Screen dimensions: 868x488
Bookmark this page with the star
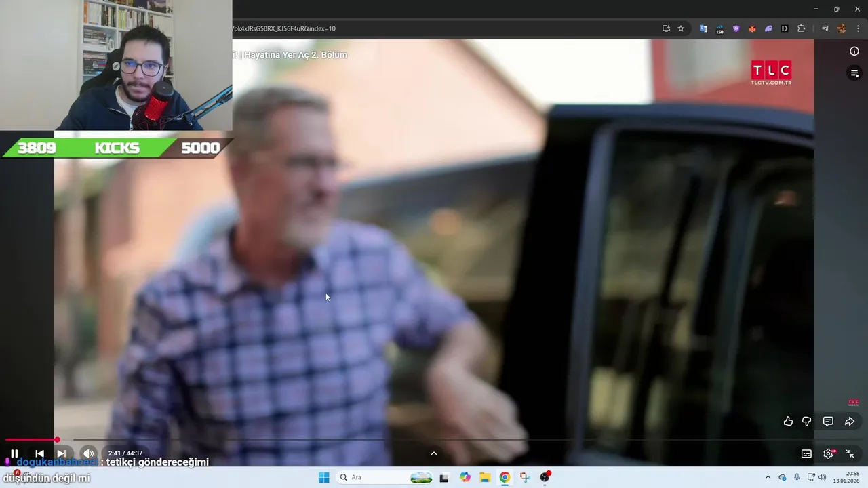[681, 28]
